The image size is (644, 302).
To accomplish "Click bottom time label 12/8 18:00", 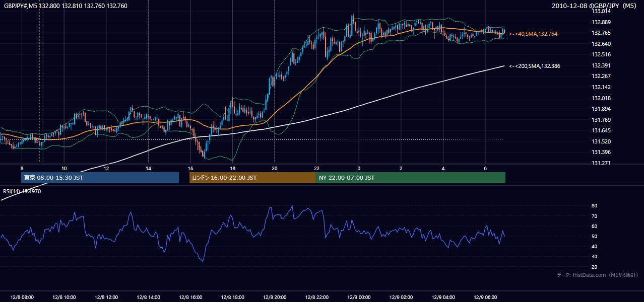I will (x=232, y=297).
